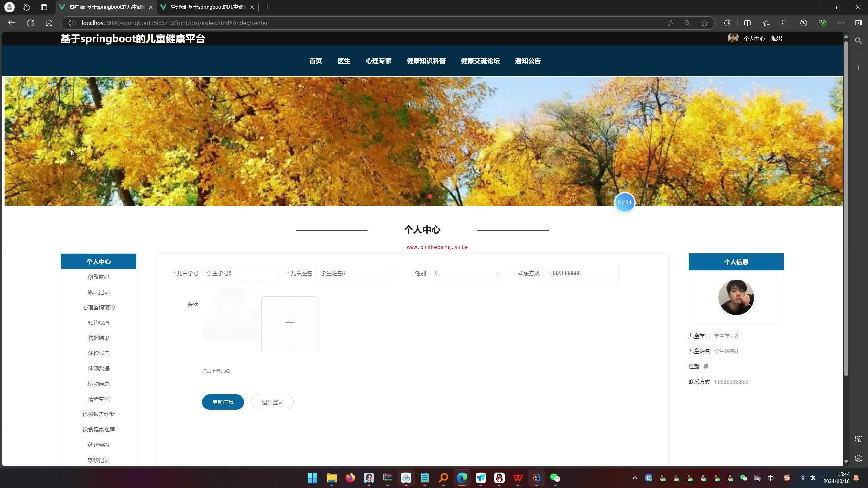868x488 pixels.
Task: Open WeChat from the taskbar
Action: coord(555,478)
